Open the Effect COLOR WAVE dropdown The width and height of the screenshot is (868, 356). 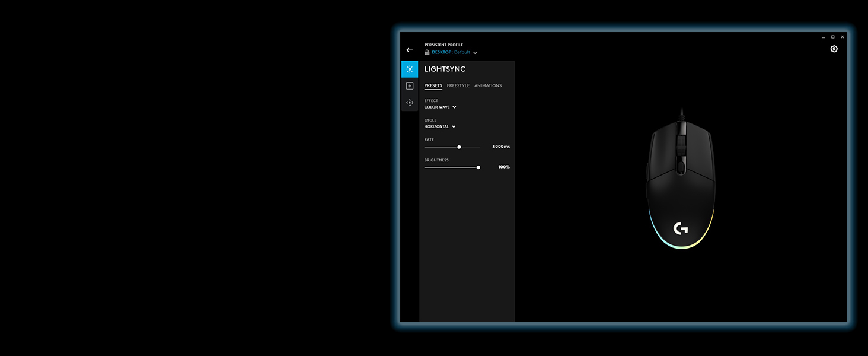tap(440, 107)
